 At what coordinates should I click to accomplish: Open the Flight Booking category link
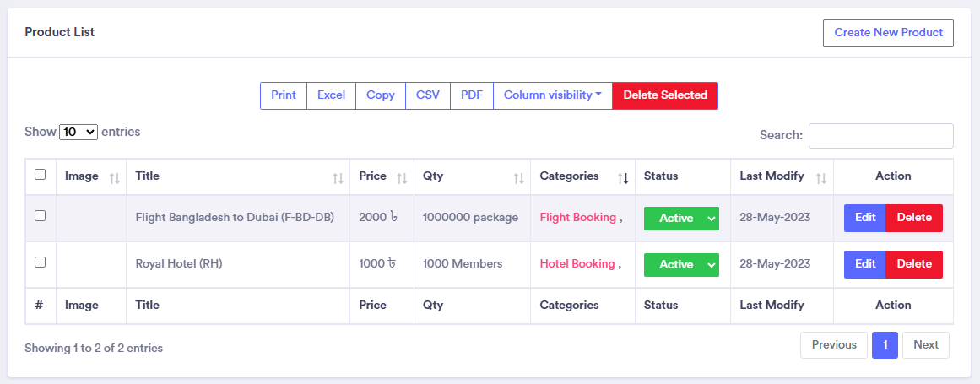click(577, 218)
